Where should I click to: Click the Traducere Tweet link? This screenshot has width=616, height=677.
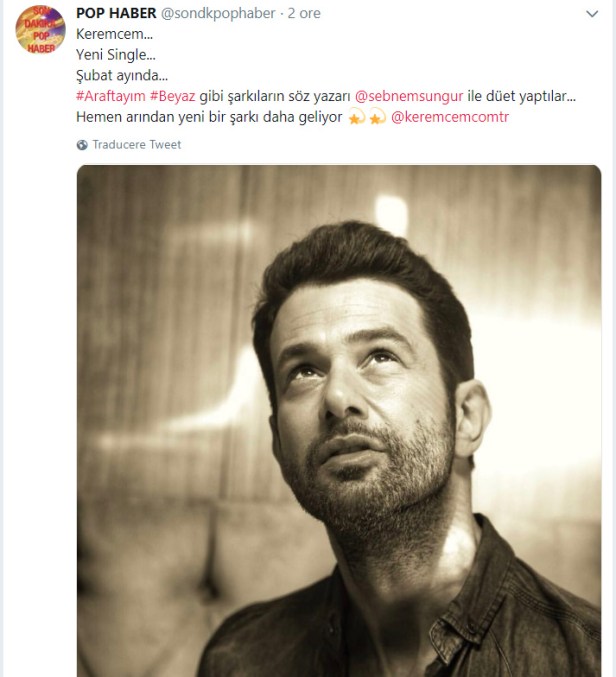pyautogui.click(x=136, y=145)
